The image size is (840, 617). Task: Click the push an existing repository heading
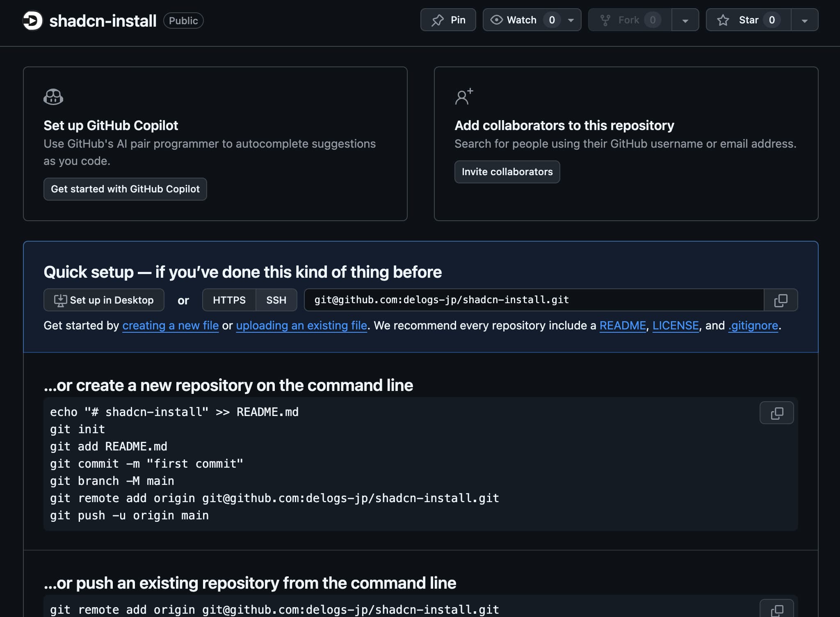[x=250, y=583]
